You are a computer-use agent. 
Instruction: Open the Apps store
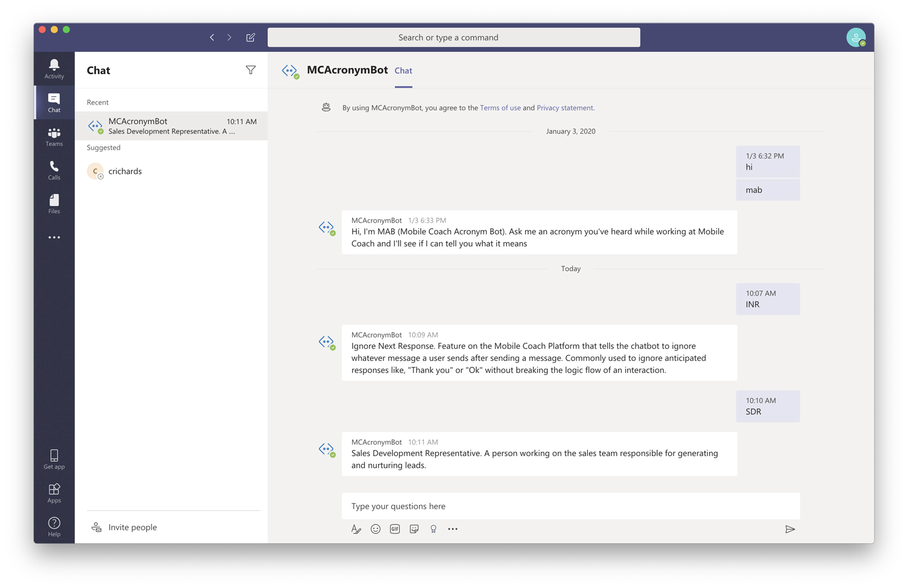(54, 493)
